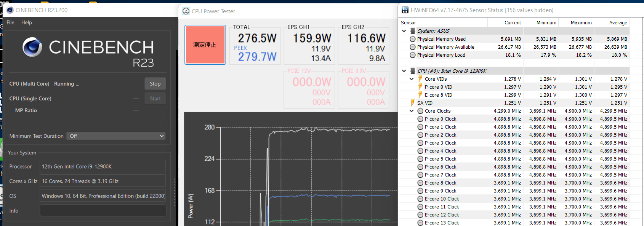644x226 pixels.
Task: Click the PCIE 12V 000.0W reading
Action: click(x=312, y=82)
